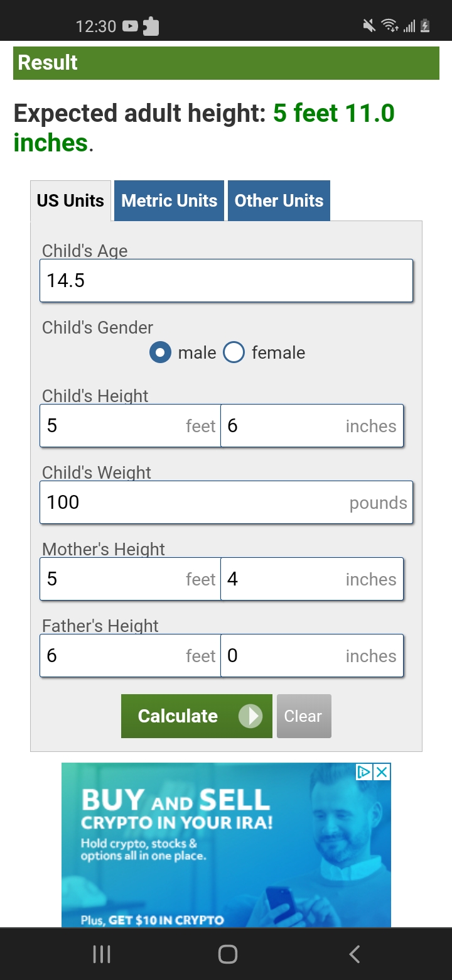Switch to the Metric Units tab
This screenshot has width=452, height=980.
[x=169, y=201]
